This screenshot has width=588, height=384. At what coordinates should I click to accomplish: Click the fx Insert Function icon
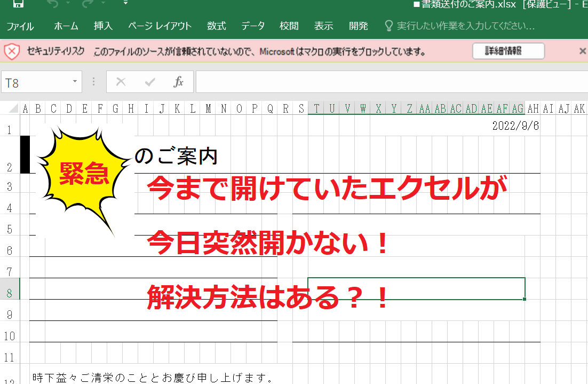[179, 82]
